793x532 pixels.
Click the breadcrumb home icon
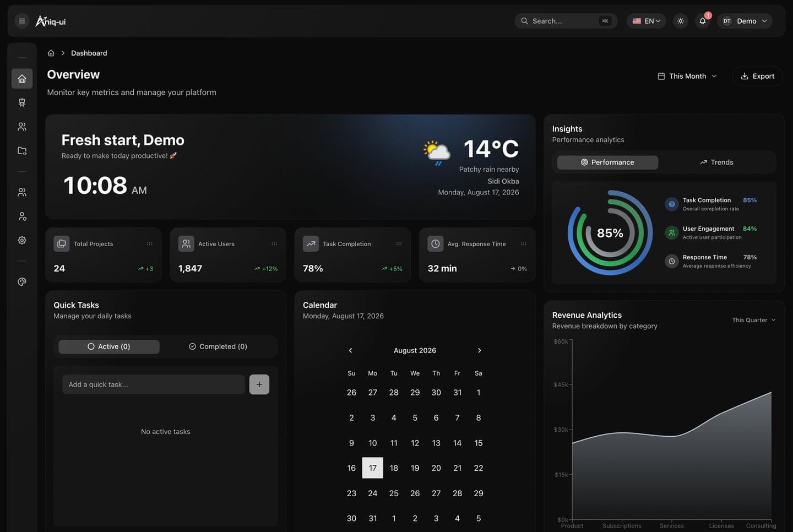point(51,53)
